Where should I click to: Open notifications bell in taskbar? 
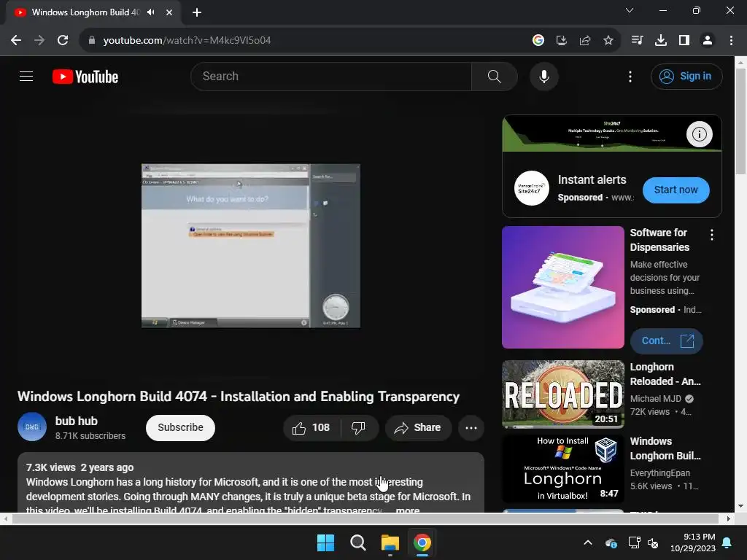point(727,542)
